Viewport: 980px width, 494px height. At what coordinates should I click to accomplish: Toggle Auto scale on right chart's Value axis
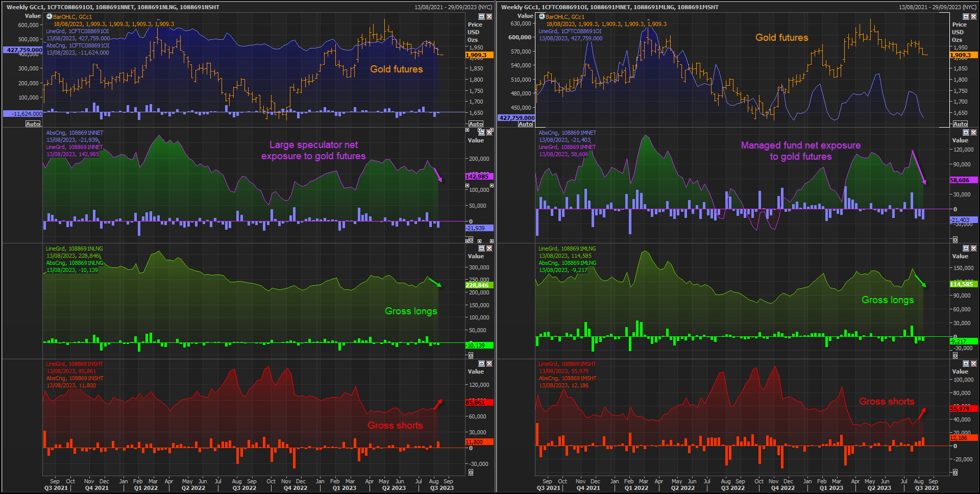click(x=526, y=124)
